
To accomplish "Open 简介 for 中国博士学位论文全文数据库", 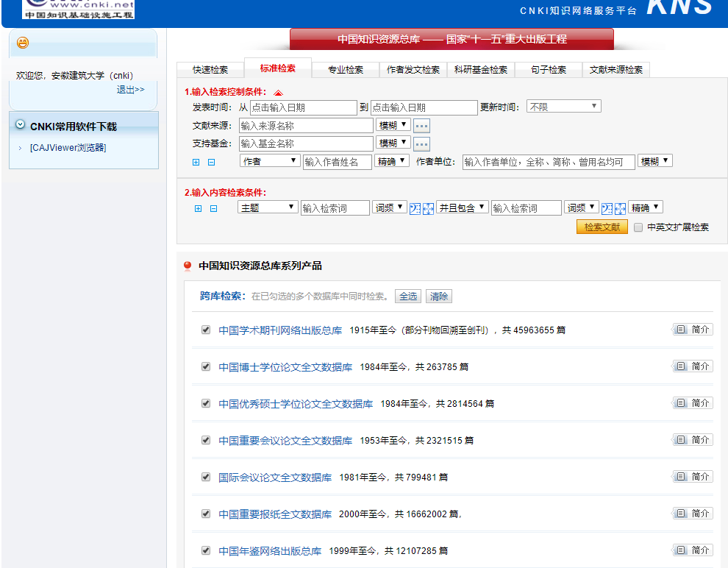I will [693, 366].
